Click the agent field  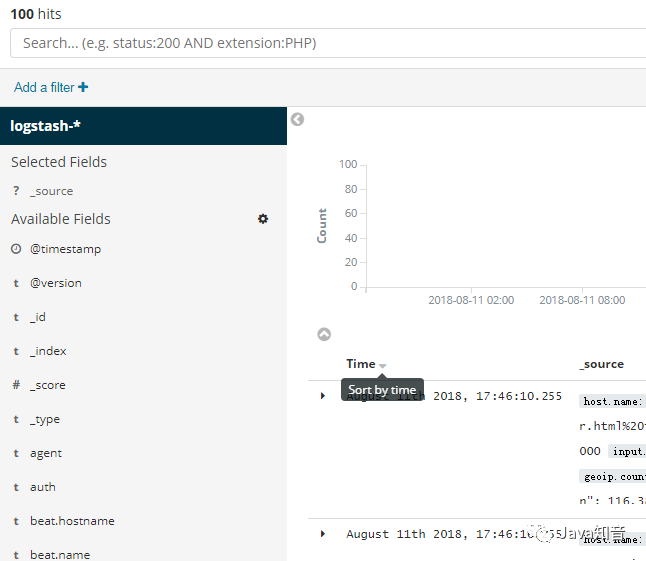(x=46, y=453)
